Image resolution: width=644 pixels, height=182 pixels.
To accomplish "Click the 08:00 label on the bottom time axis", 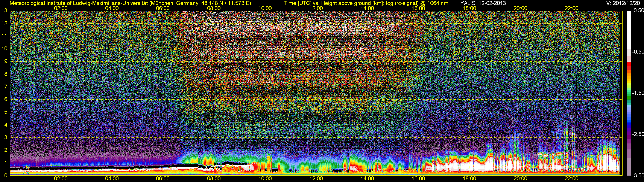I will click(214, 179).
